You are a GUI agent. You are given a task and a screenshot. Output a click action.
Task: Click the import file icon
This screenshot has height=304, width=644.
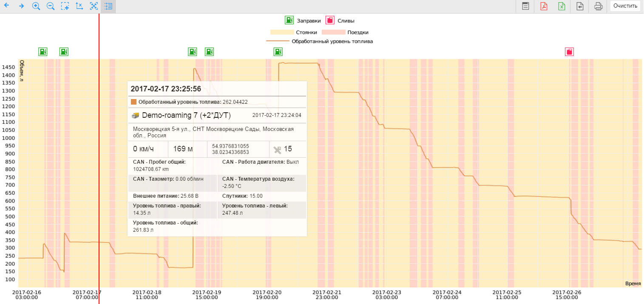coord(580,6)
